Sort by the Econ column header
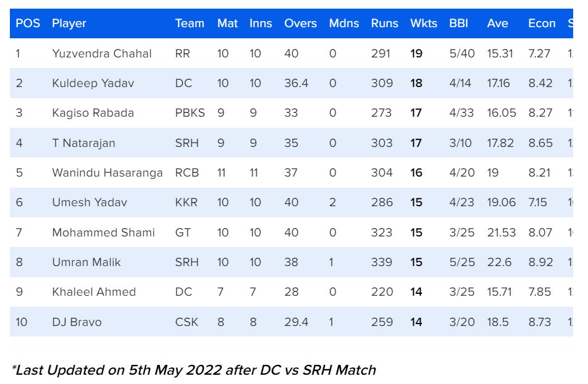The image size is (588, 384). tap(542, 23)
